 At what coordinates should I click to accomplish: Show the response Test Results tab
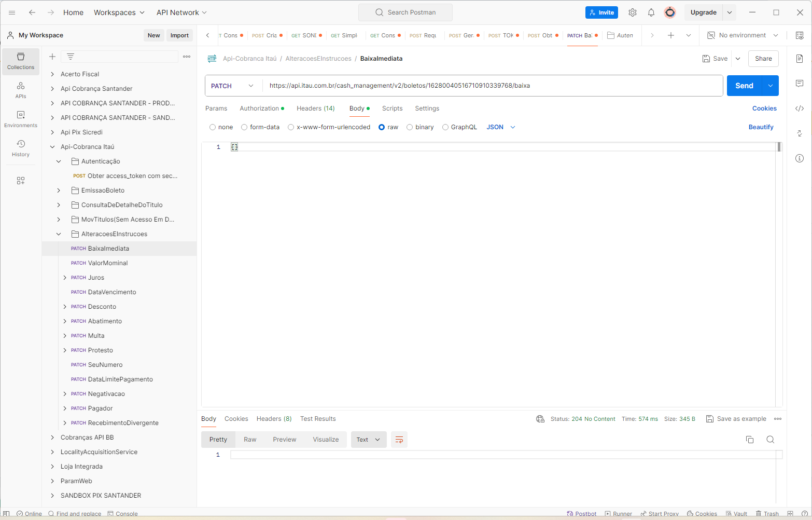tap(318, 419)
